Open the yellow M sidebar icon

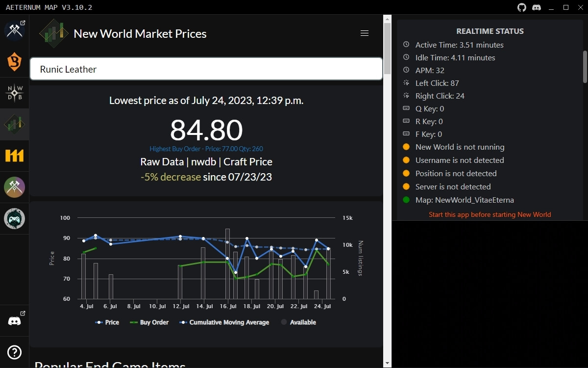(x=14, y=156)
